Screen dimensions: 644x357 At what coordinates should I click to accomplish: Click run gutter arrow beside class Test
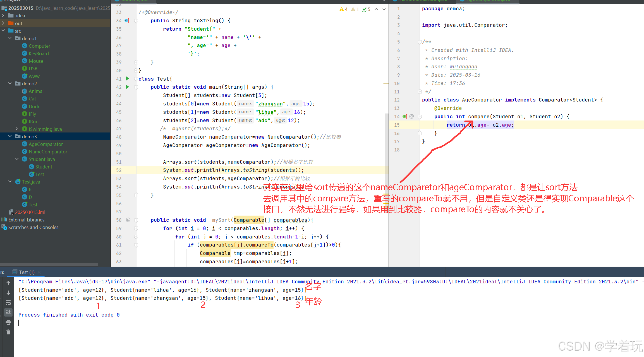tap(128, 79)
